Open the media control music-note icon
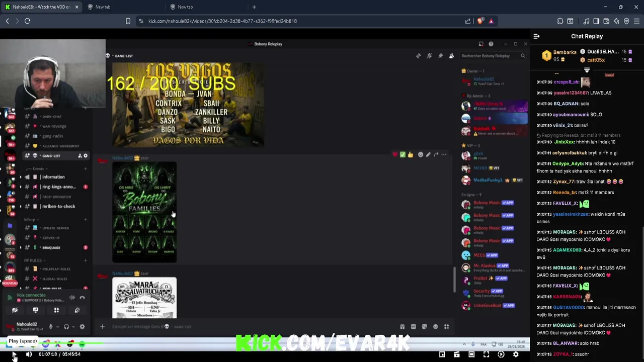Viewport: 644px width, 362px height. 586,21
